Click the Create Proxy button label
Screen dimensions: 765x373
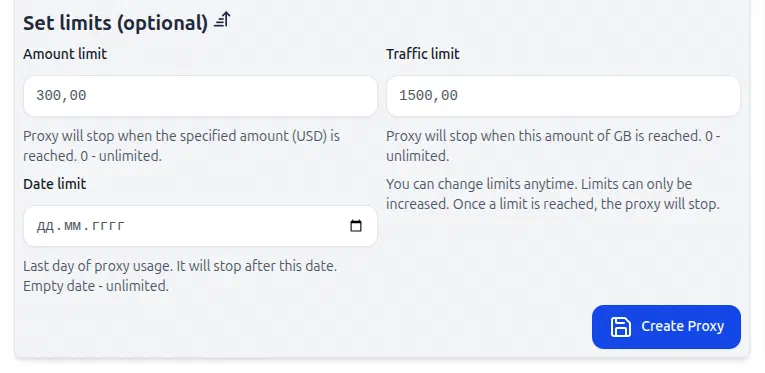682,326
